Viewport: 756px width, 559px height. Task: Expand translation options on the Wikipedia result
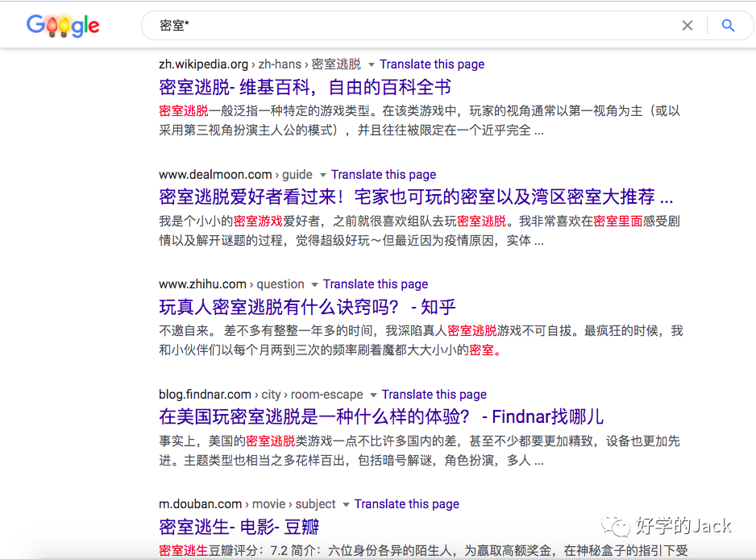pos(371,64)
